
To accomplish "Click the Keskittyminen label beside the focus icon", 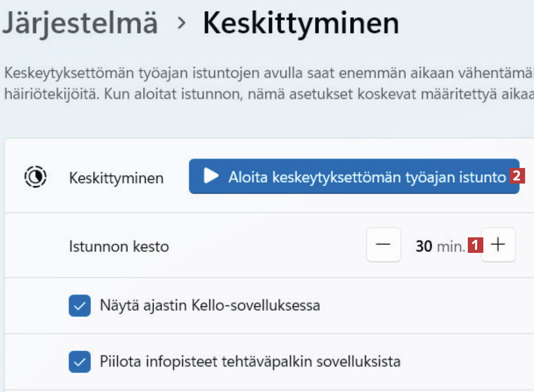I will pos(116,178).
